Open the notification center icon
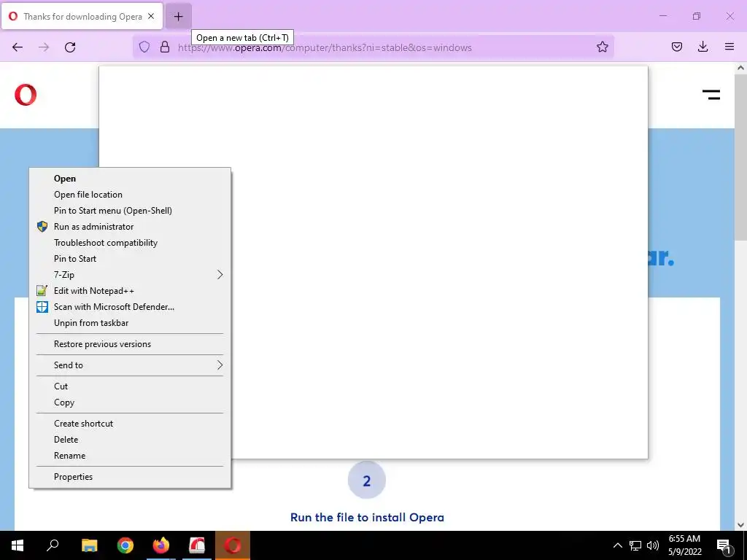This screenshot has width=747, height=560. tap(724, 545)
